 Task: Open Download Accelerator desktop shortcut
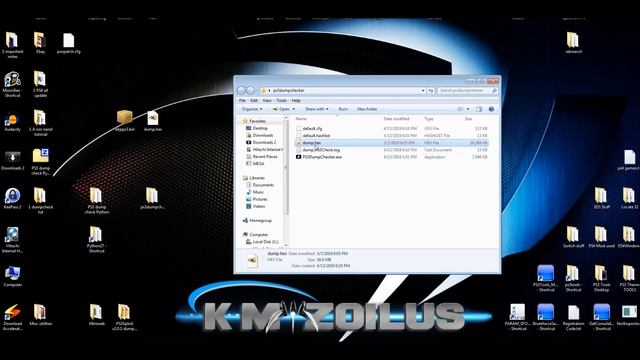coord(12,317)
